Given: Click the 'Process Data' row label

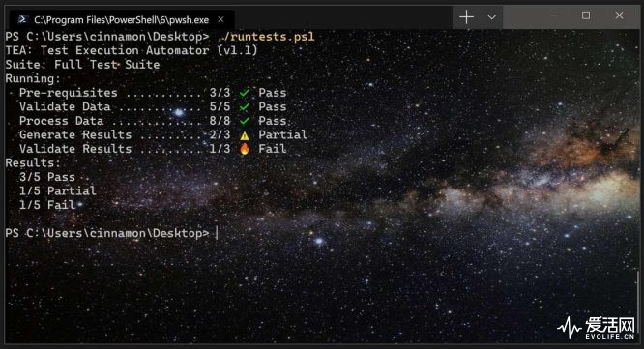Looking at the screenshot, I should tap(61, 121).
